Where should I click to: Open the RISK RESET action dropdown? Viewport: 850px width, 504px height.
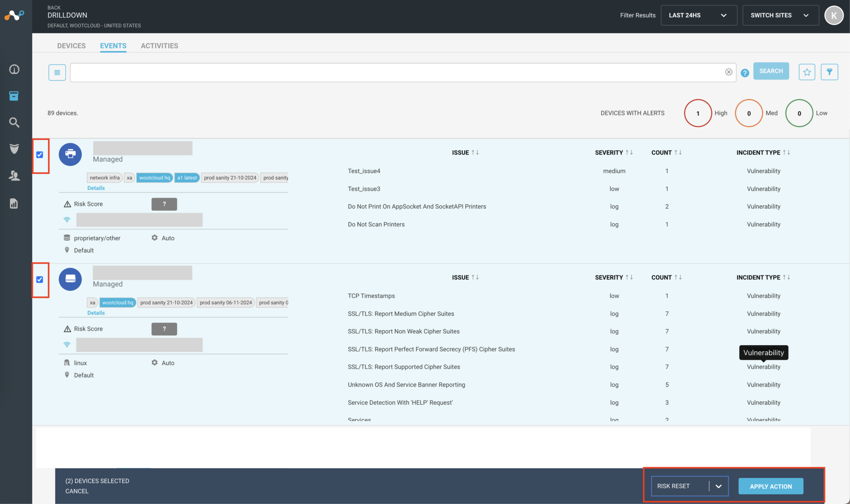pyautogui.click(x=690, y=486)
